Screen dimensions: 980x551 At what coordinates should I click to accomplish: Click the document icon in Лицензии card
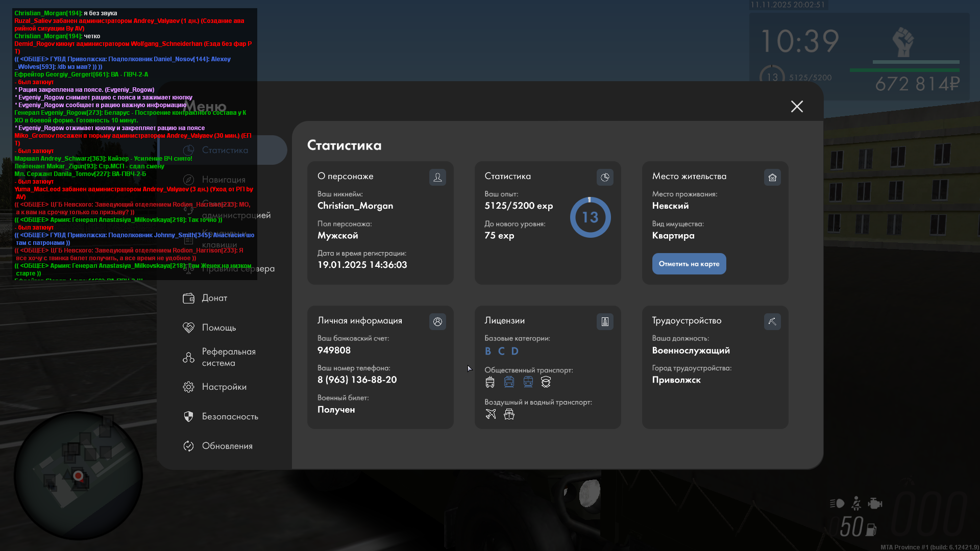605,321
